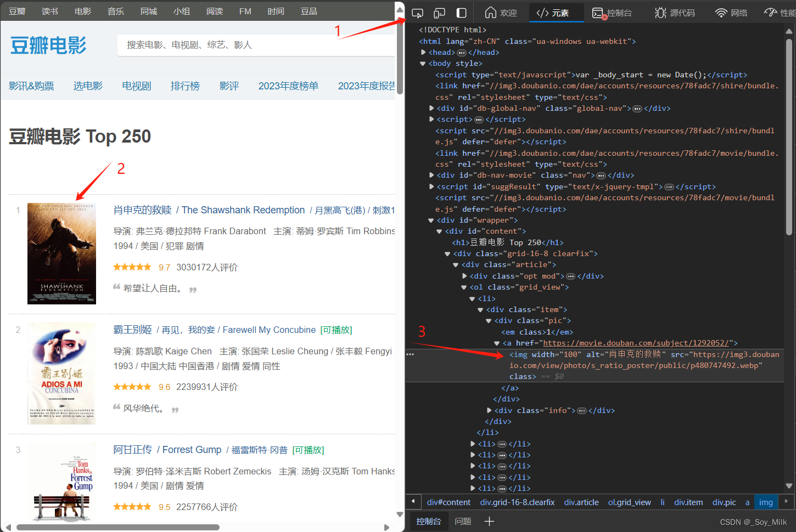Expand the div#db-nav-movie node
Screen dimensions: 796x532
tap(431, 175)
